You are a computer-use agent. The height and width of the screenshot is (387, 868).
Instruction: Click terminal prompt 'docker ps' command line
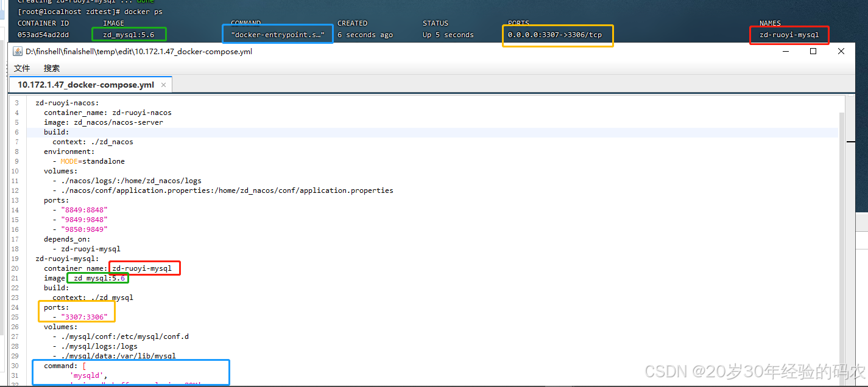[90, 12]
